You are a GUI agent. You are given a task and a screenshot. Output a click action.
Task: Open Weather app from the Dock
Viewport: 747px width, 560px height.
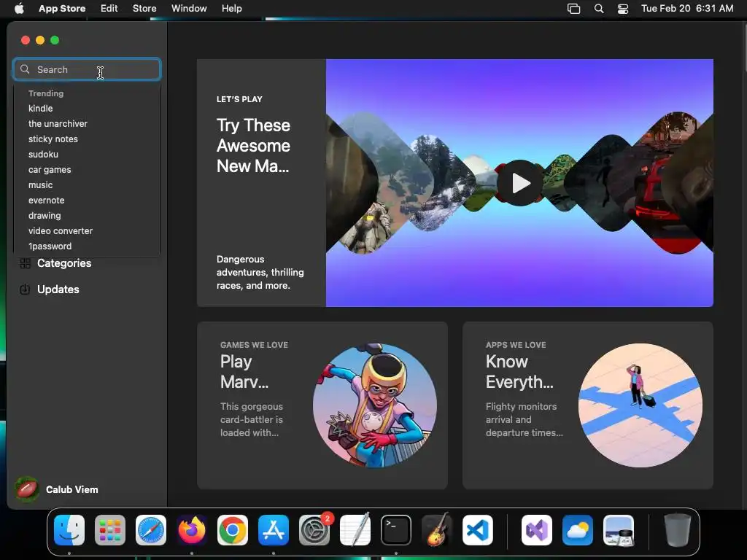tap(578, 530)
